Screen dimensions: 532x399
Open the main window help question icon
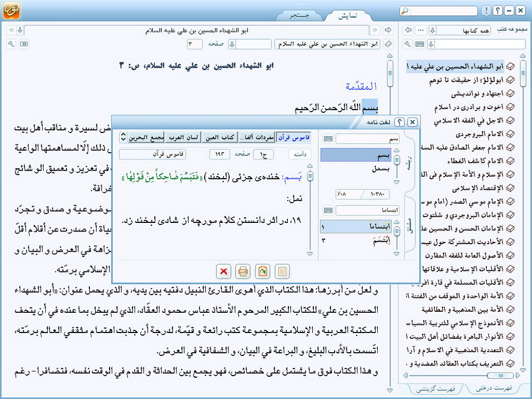tap(497, 11)
